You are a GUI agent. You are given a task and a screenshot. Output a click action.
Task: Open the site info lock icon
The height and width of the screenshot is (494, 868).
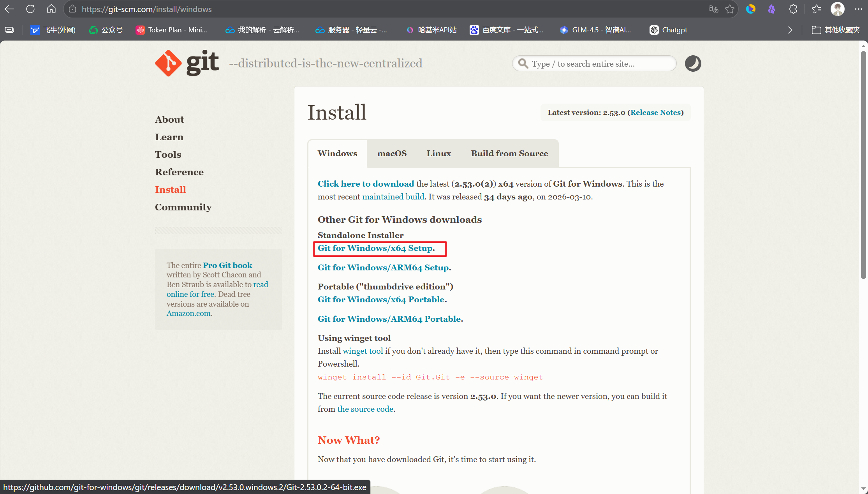coord(72,9)
